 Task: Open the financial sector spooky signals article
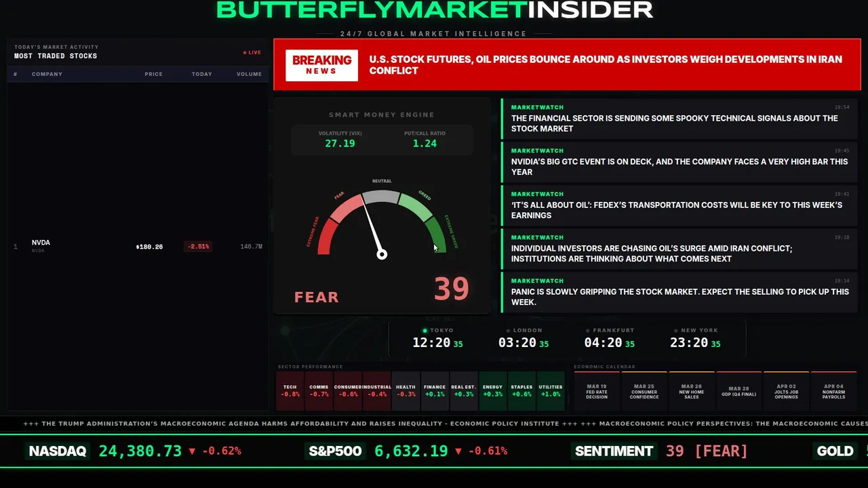[x=679, y=119]
